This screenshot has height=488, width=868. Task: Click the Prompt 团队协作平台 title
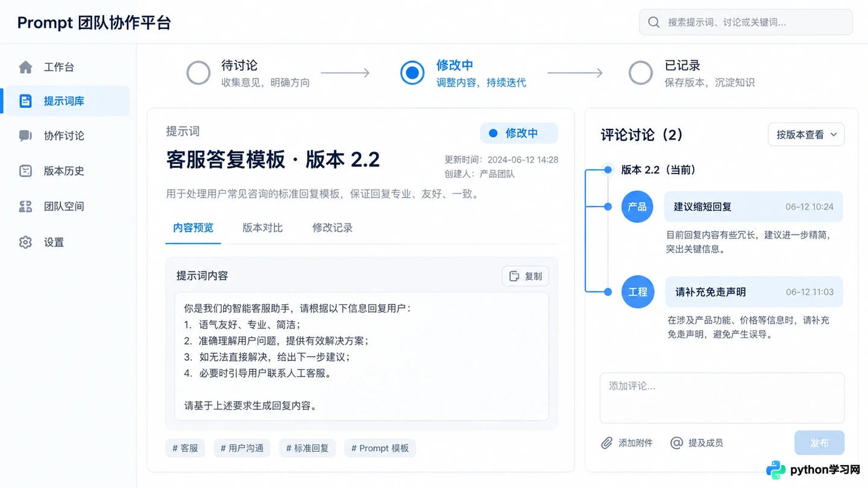tap(94, 23)
